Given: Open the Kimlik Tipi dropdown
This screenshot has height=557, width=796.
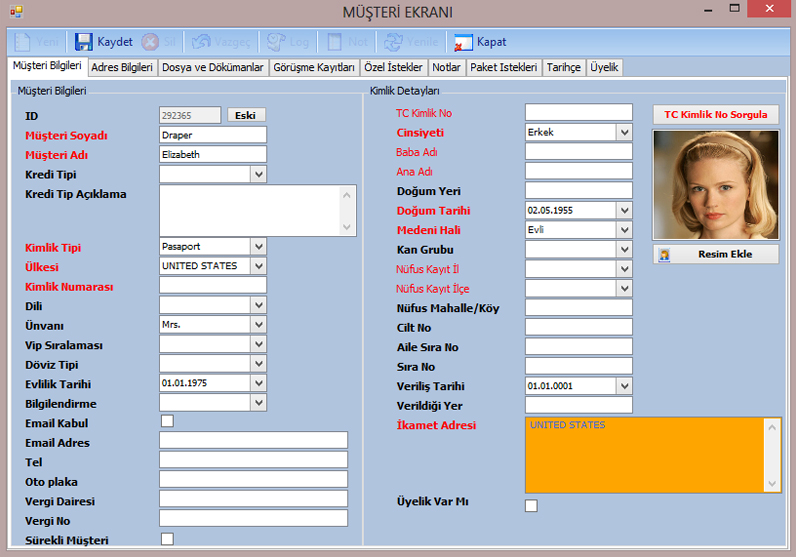Looking at the screenshot, I should 258,246.
